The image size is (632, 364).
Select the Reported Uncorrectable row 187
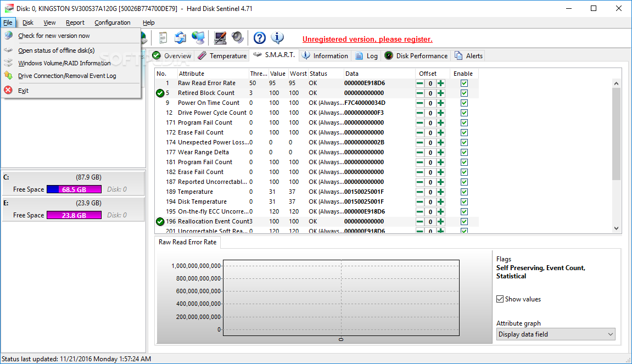pos(317,182)
